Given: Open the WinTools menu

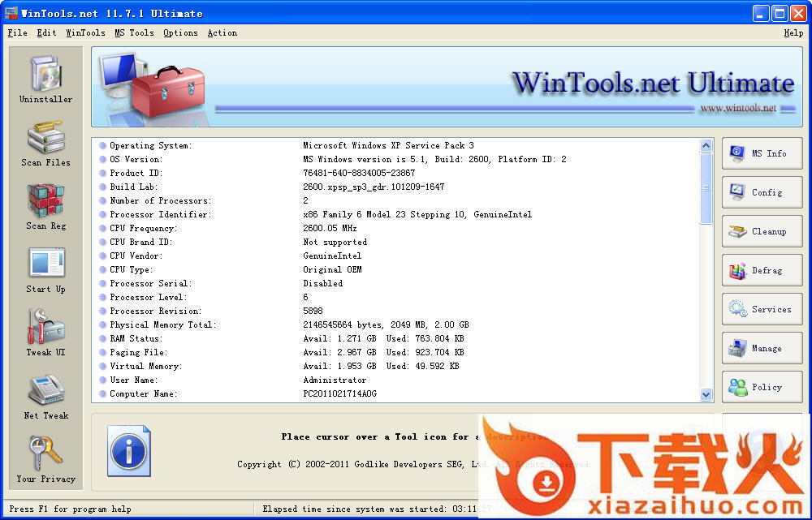Looking at the screenshot, I should pos(85,32).
